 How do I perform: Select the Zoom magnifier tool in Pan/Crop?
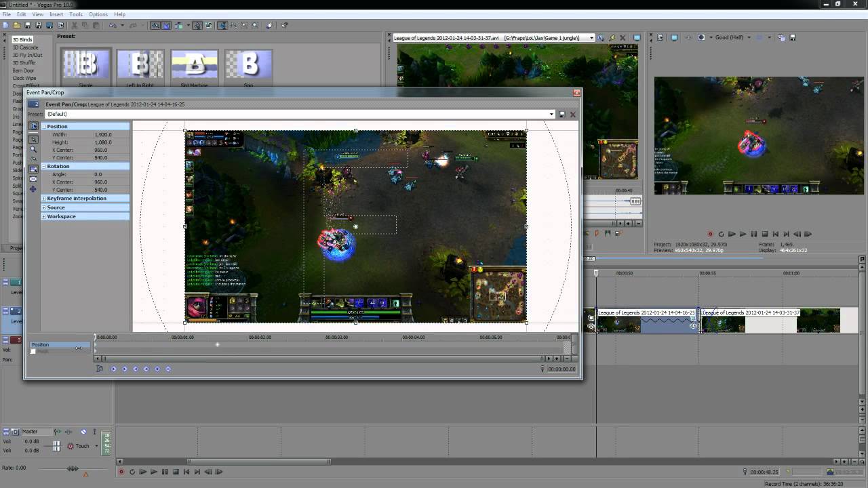(33, 149)
